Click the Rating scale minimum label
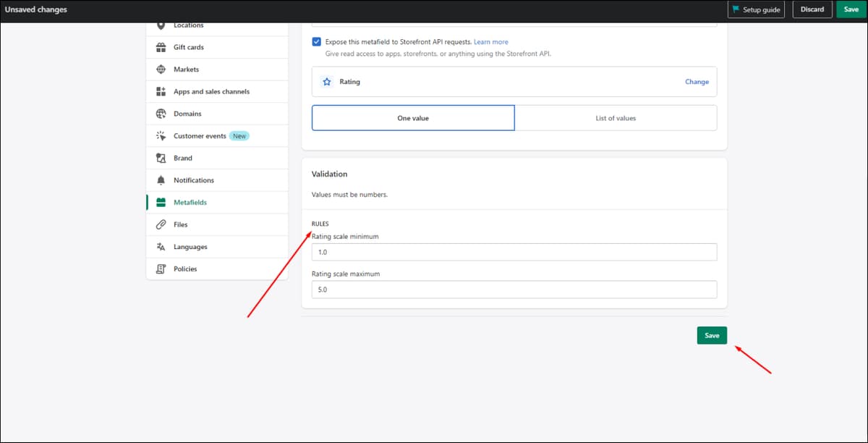 click(345, 237)
